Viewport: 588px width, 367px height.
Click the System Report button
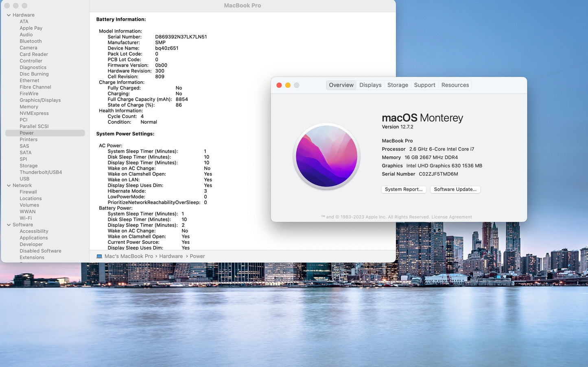(x=404, y=189)
